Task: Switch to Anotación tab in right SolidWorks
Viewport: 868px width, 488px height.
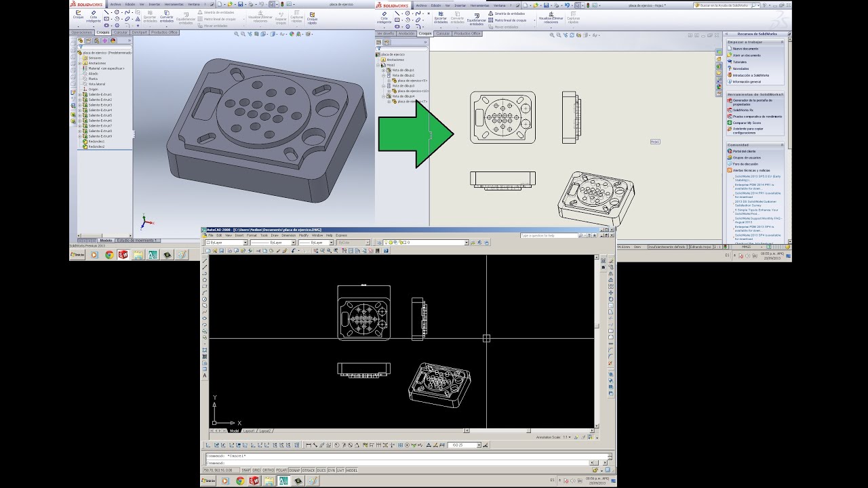Action: pos(407,33)
